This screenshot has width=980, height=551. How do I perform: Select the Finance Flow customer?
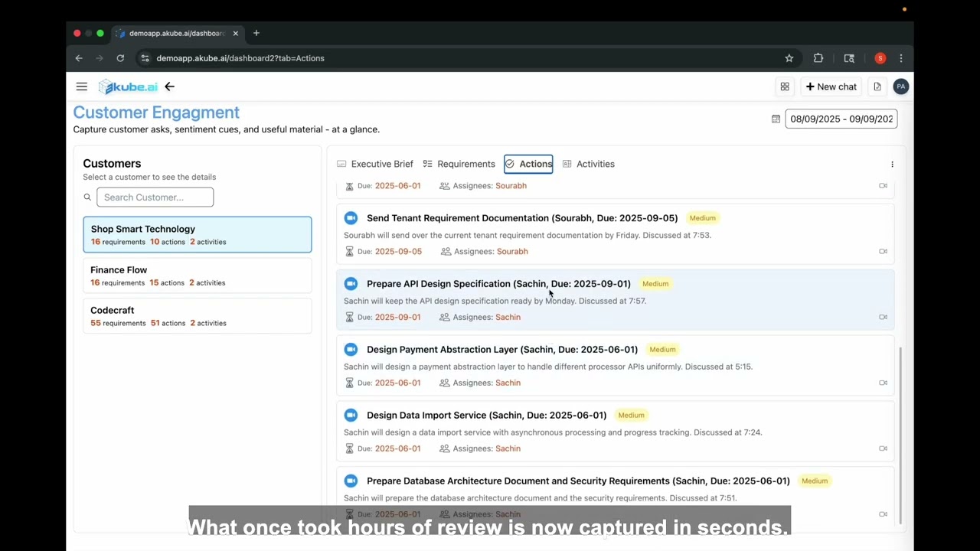198,275
